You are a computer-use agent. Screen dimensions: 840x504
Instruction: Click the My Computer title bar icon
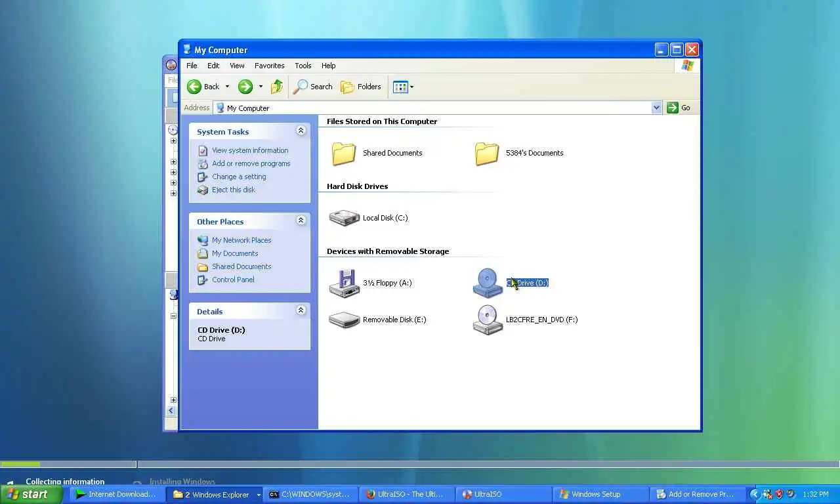187,50
